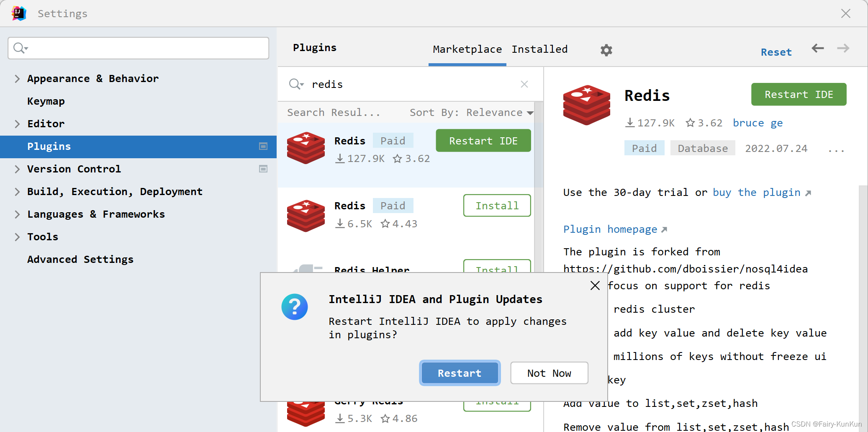The image size is (868, 432).
Task: Close the plugin updates dialog
Action: tap(595, 285)
